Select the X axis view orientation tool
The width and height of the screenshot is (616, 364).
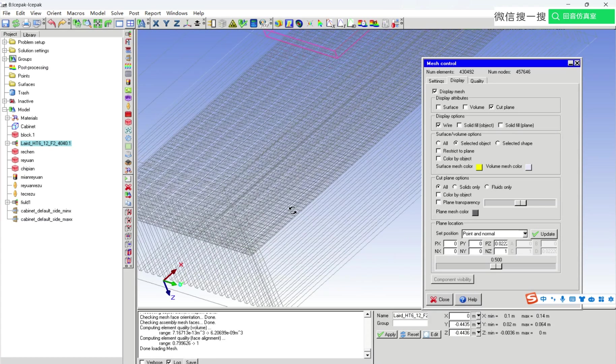(156, 23)
